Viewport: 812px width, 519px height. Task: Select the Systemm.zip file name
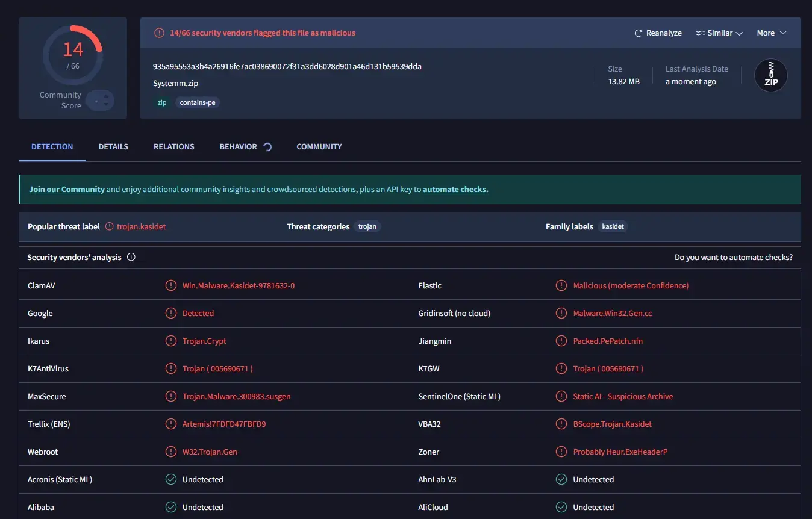coord(175,83)
